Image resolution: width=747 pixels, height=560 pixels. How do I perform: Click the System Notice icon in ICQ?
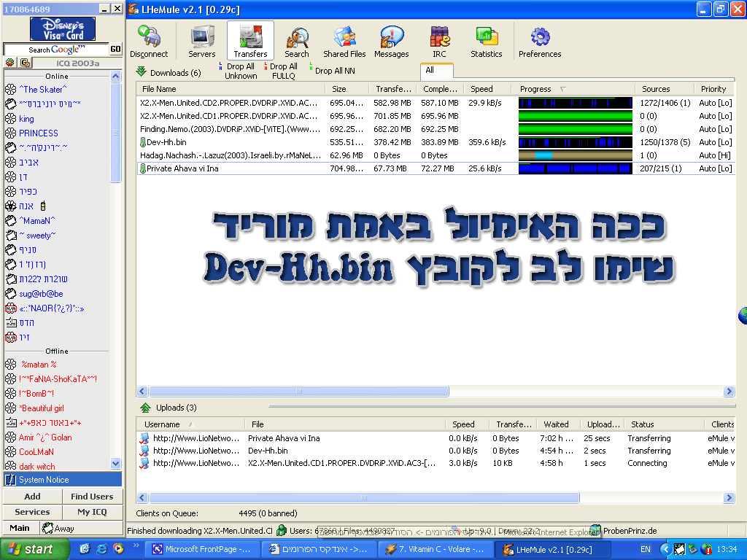[10, 480]
